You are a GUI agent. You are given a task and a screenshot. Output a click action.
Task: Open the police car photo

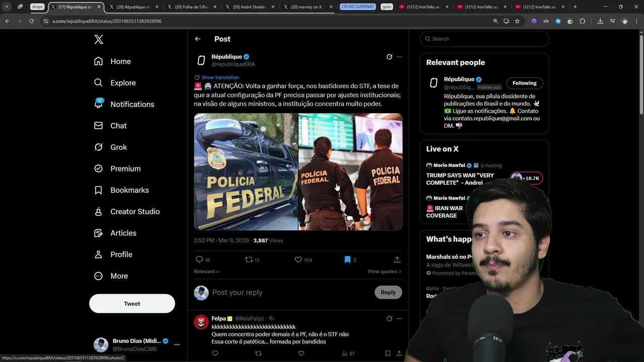(x=246, y=172)
